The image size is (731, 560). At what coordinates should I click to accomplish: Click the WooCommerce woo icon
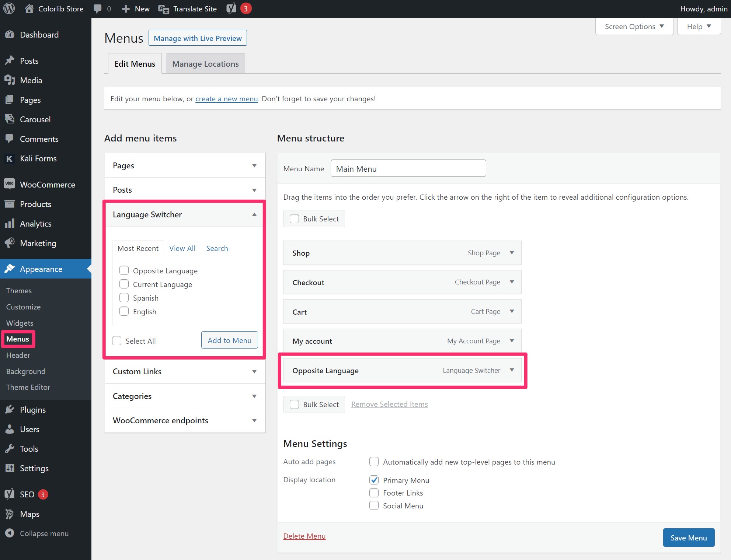click(x=10, y=184)
